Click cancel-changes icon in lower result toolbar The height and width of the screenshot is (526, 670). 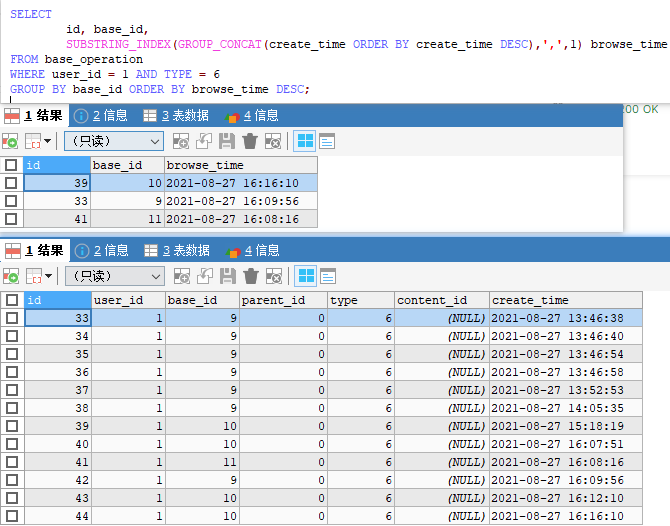(274, 276)
